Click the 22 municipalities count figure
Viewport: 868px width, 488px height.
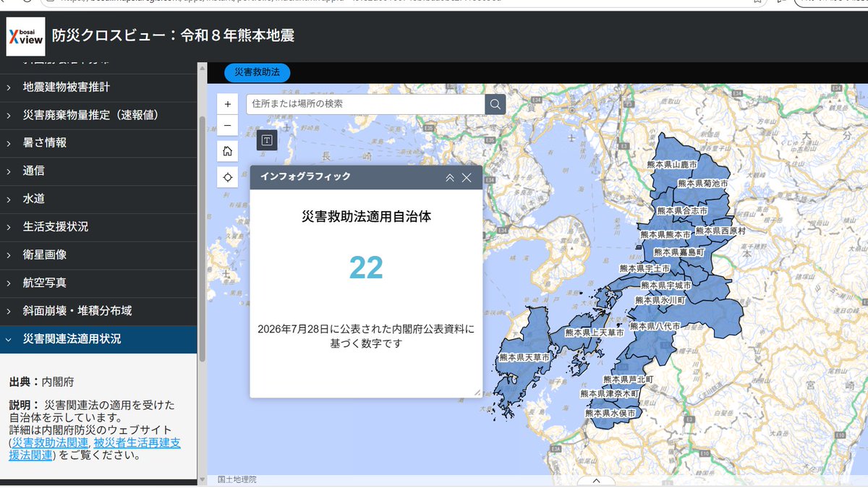tap(366, 267)
